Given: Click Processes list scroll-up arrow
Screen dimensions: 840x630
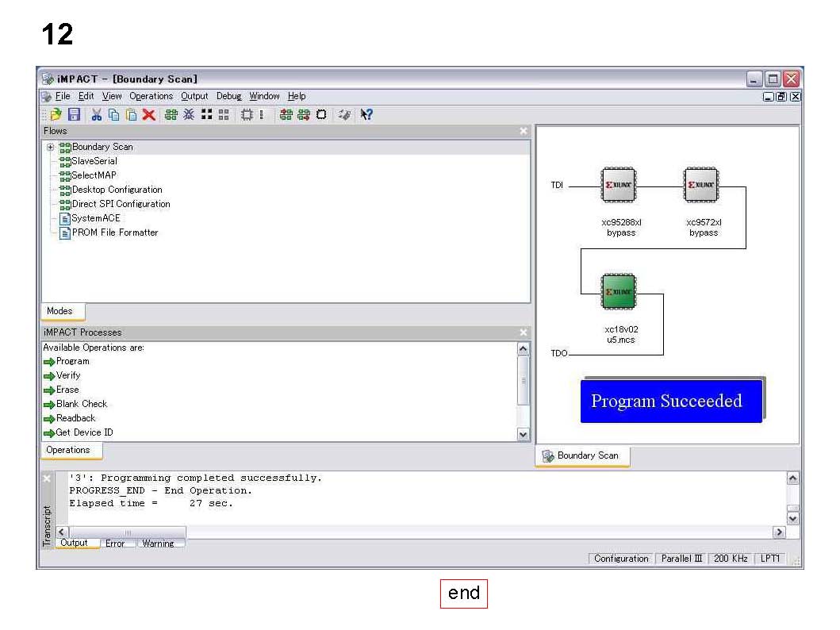Looking at the screenshot, I should coord(524,349).
